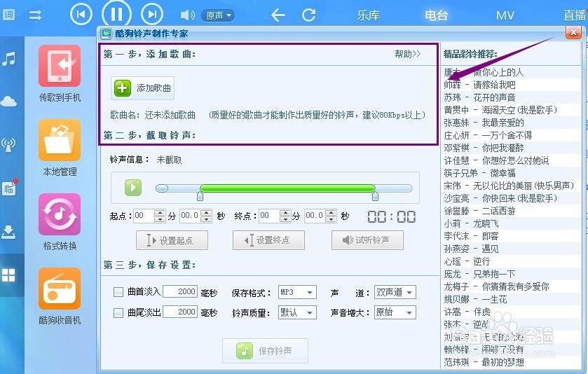Image resolution: width=588 pixels, height=374 pixels.
Task: Toggle the lyrics 词 icon
Action: click(x=8, y=15)
